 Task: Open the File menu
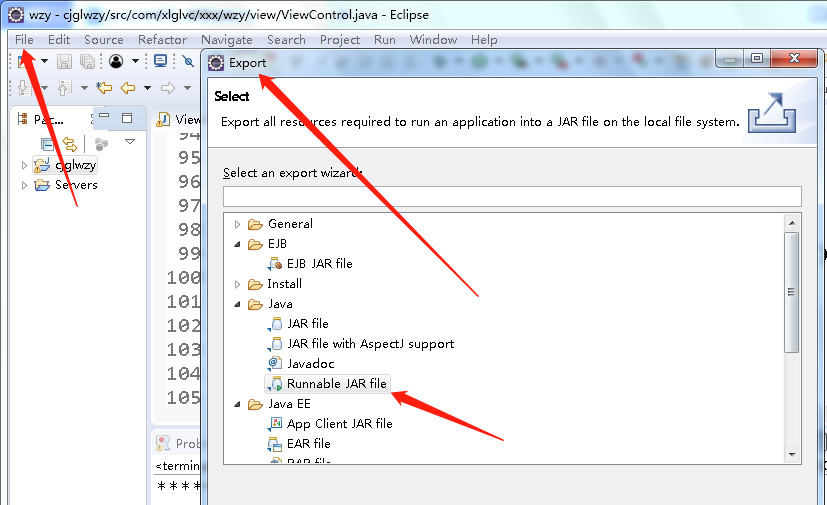tap(24, 40)
